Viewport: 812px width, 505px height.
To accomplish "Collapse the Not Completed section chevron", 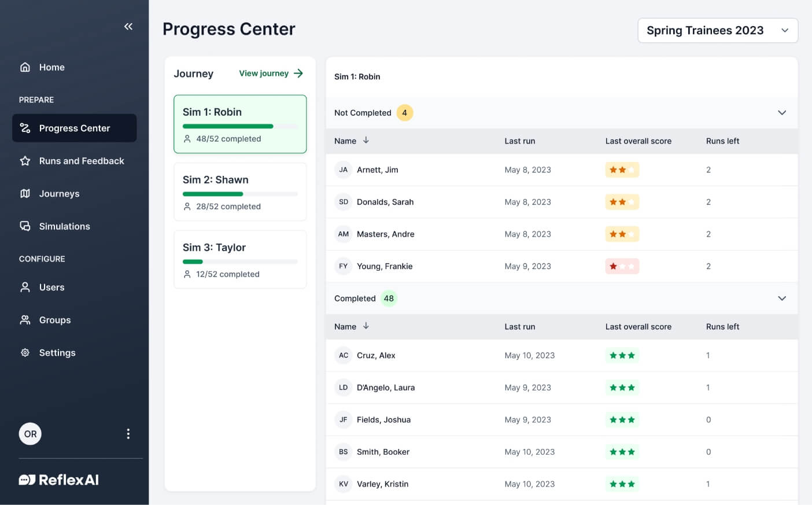I will [x=782, y=112].
